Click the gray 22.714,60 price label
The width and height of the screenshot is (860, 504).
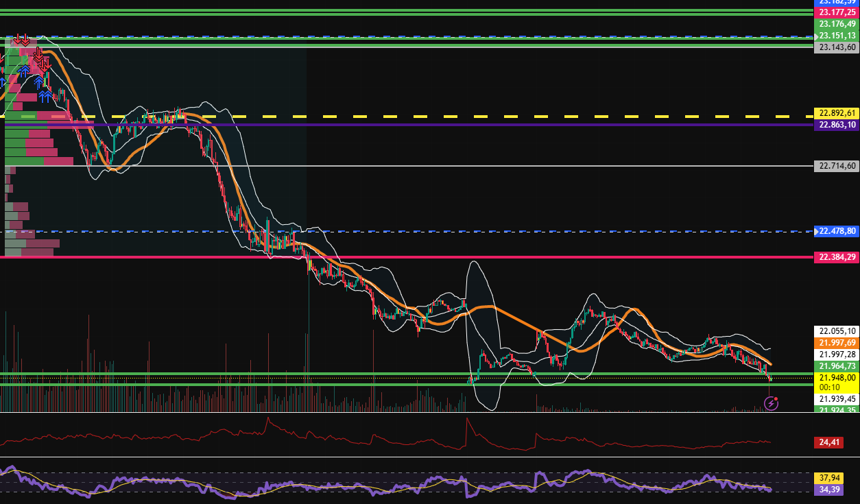[836, 166]
